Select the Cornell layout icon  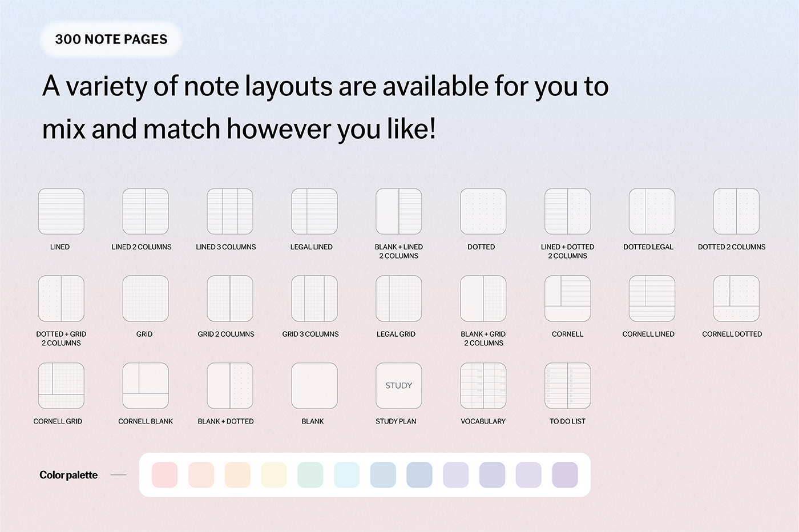coord(568,299)
